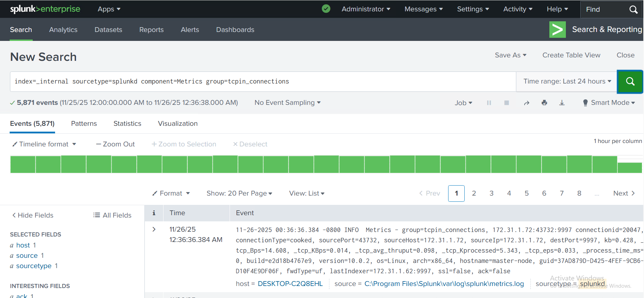Image resolution: width=644 pixels, height=298 pixels.
Task: Open the Messages menu
Action: click(x=424, y=9)
